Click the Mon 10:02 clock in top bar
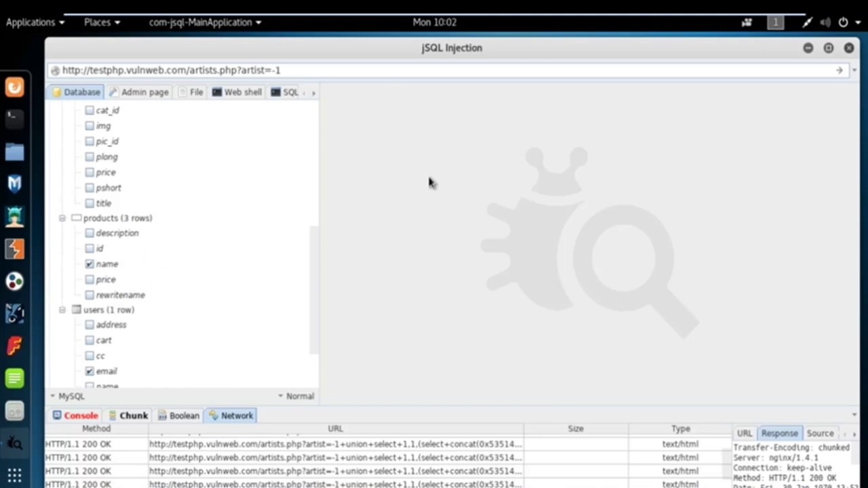The image size is (868, 488). [435, 22]
